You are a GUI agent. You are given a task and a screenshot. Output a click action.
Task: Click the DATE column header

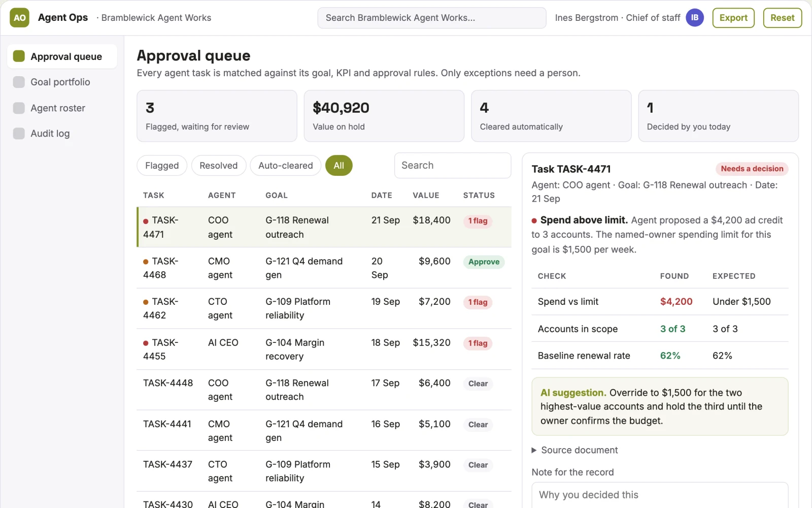point(382,195)
